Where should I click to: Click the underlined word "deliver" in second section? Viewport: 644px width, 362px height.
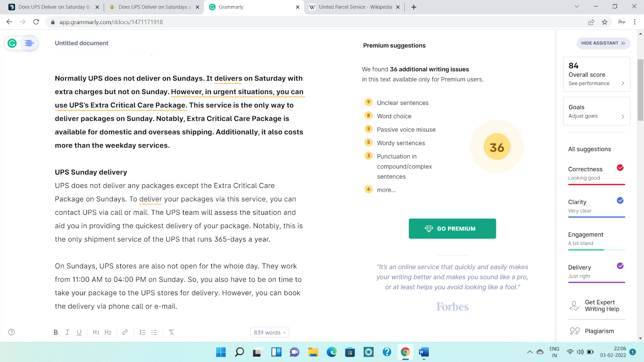click(151, 199)
